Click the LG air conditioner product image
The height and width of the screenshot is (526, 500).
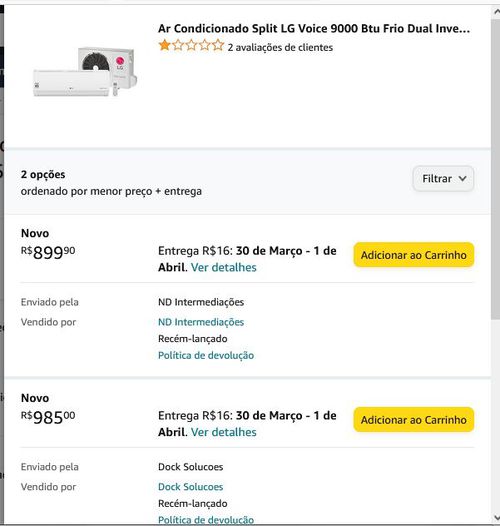coord(85,71)
